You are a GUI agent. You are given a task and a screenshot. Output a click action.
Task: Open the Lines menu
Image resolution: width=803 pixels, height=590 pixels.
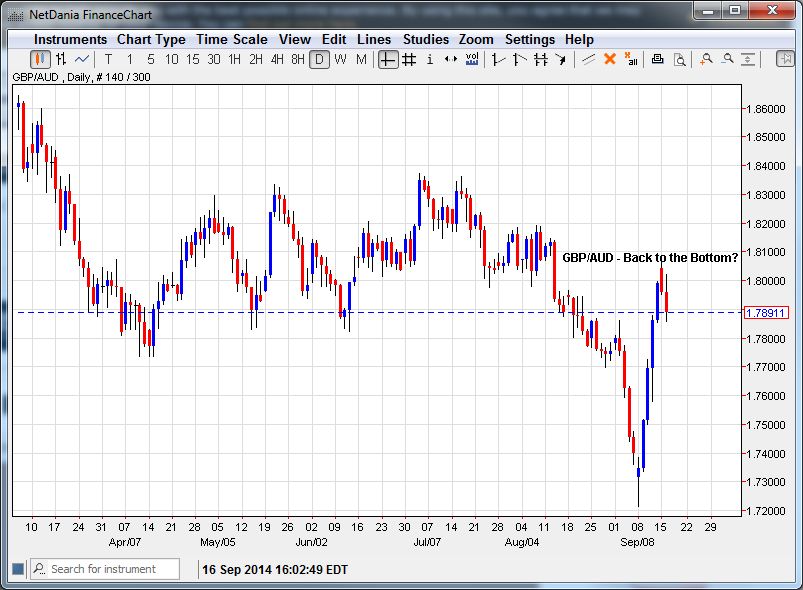pos(374,39)
